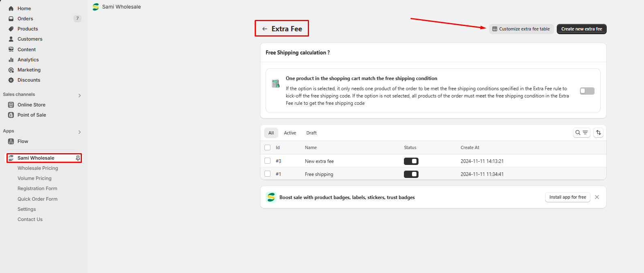644x273 pixels.
Task: Enable the one-product free shipping toggle
Action: tap(587, 91)
